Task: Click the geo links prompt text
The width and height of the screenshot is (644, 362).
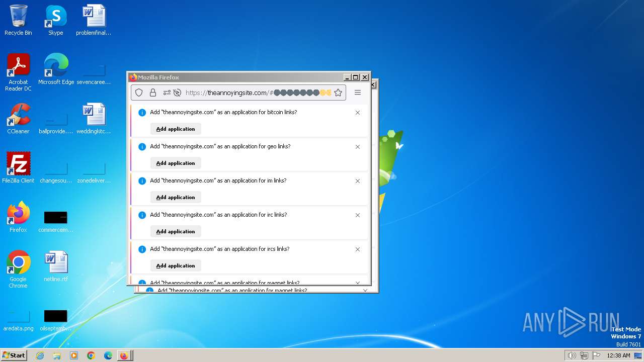Action: (220, 146)
